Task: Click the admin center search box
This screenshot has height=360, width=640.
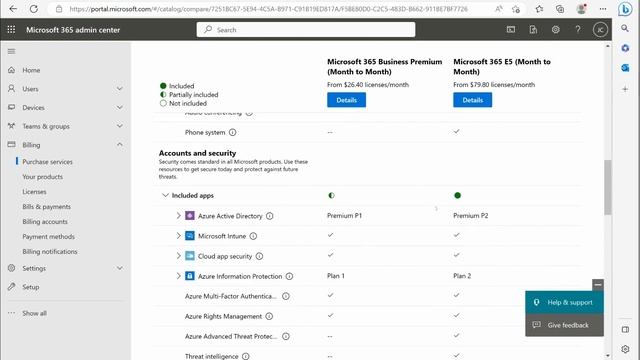Action: tap(306, 30)
